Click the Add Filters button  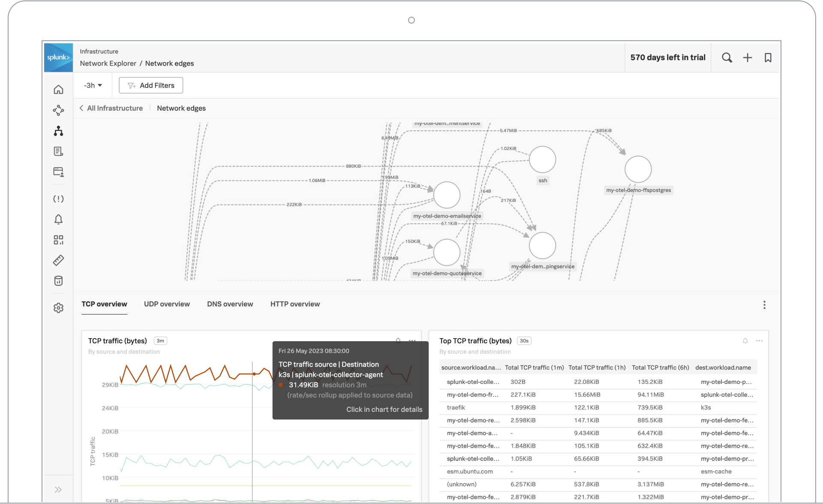[x=150, y=85]
